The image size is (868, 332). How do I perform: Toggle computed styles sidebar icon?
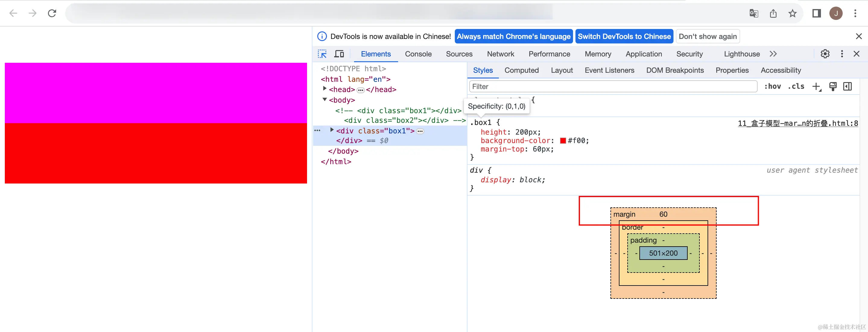848,87
